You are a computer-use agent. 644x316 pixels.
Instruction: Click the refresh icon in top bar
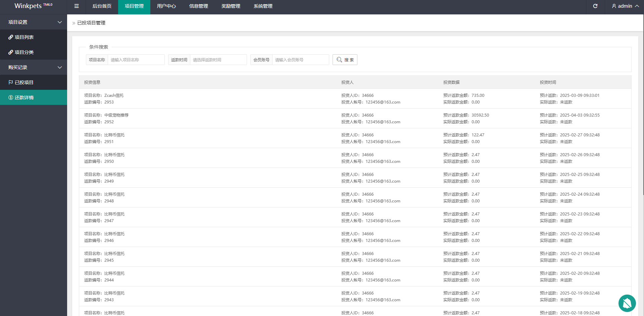(595, 6)
